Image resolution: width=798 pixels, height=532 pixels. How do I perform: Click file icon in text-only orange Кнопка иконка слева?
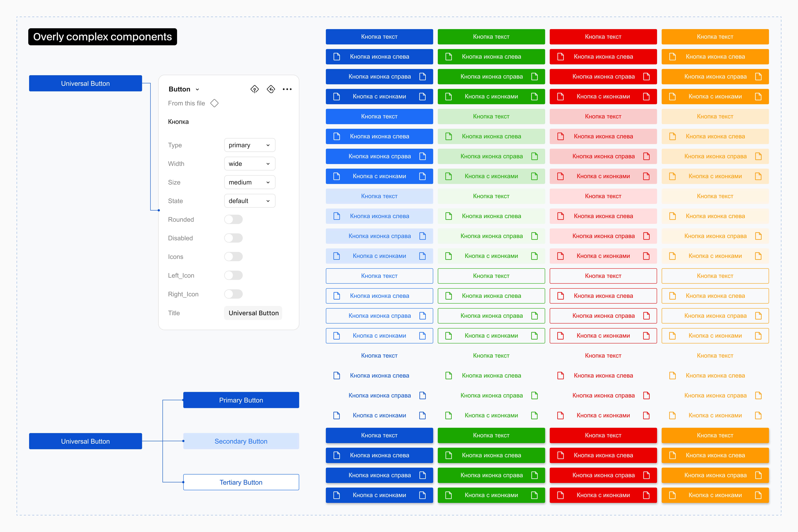click(x=672, y=376)
